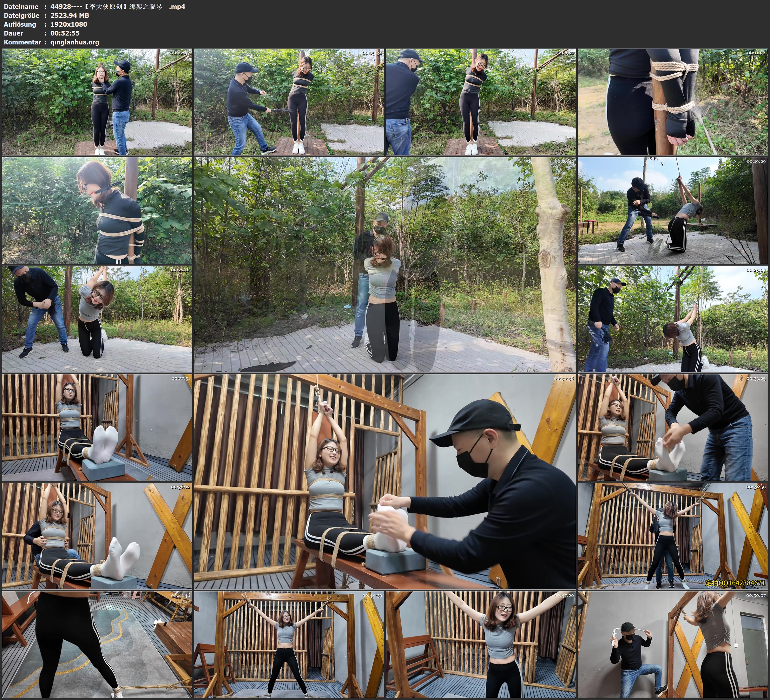
Task: Select the thumbnail at 00:41:46
Action: 97,644
